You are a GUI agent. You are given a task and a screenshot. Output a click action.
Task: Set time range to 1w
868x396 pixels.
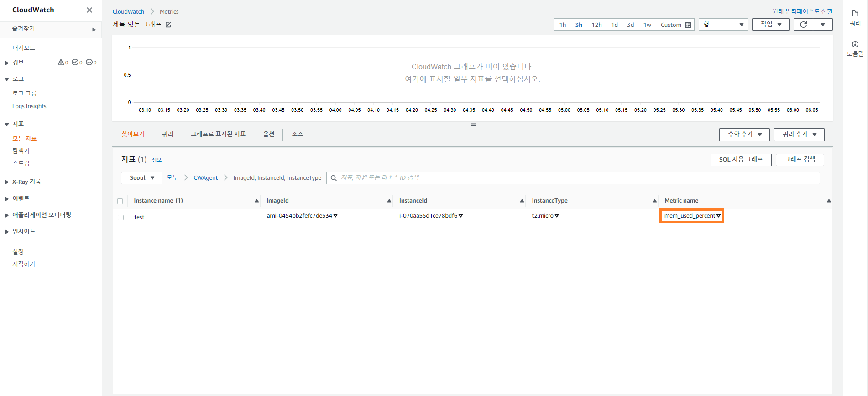pyautogui.click(x=647, y=25)
